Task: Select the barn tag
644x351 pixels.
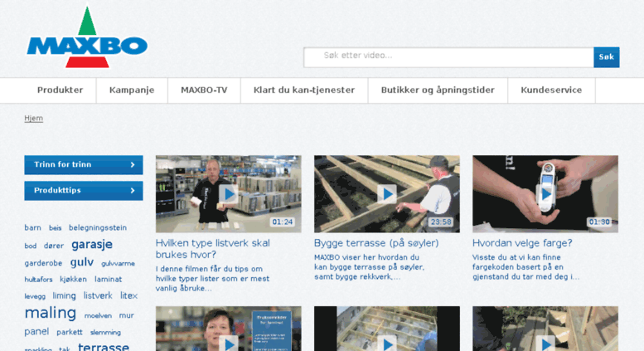Action: pos(32,227)
